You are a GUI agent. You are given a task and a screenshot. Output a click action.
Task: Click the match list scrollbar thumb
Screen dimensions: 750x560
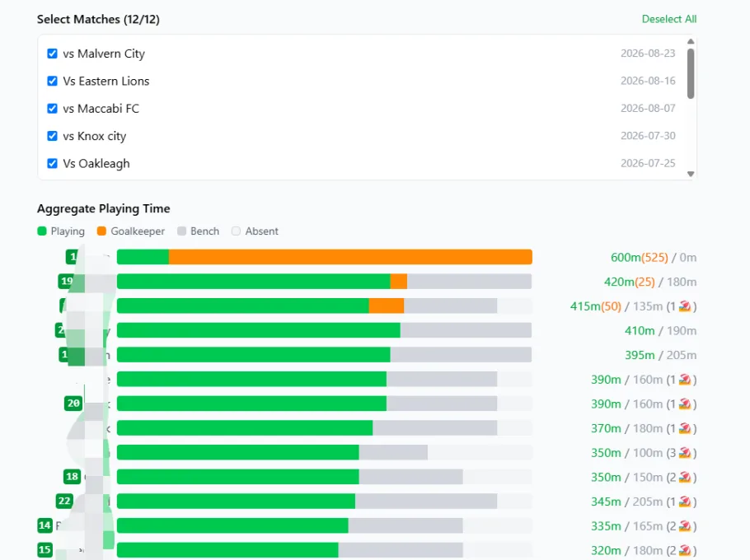tap(690, 73)
